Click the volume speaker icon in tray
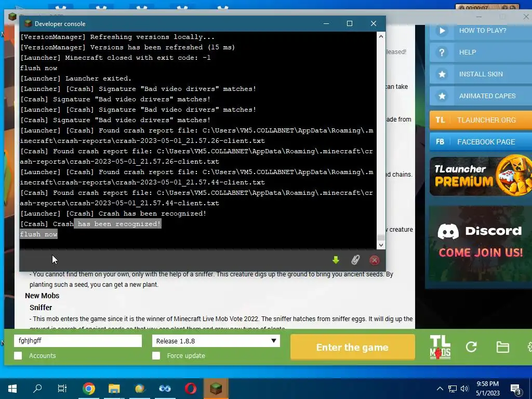Screen dimensions: 532x399 point(464,389)
